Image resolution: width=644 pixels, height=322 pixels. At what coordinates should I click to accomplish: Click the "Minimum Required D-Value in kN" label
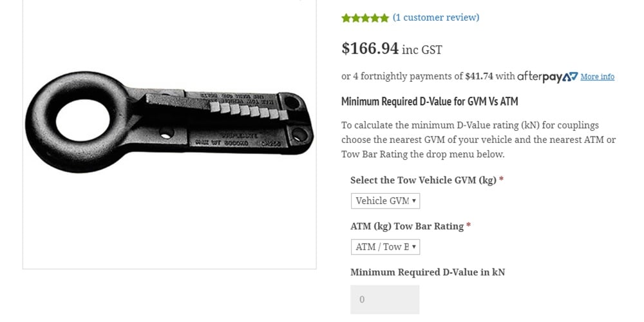pos(428,272)
